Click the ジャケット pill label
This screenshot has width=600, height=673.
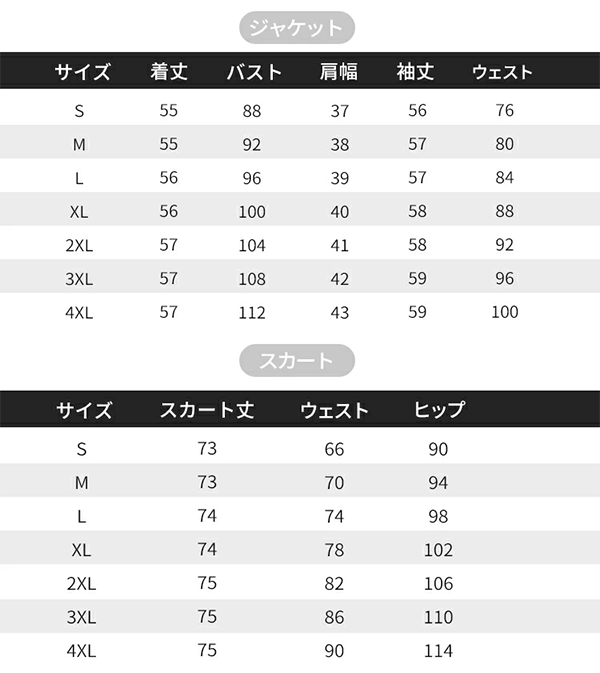click(x=298, y=27)
